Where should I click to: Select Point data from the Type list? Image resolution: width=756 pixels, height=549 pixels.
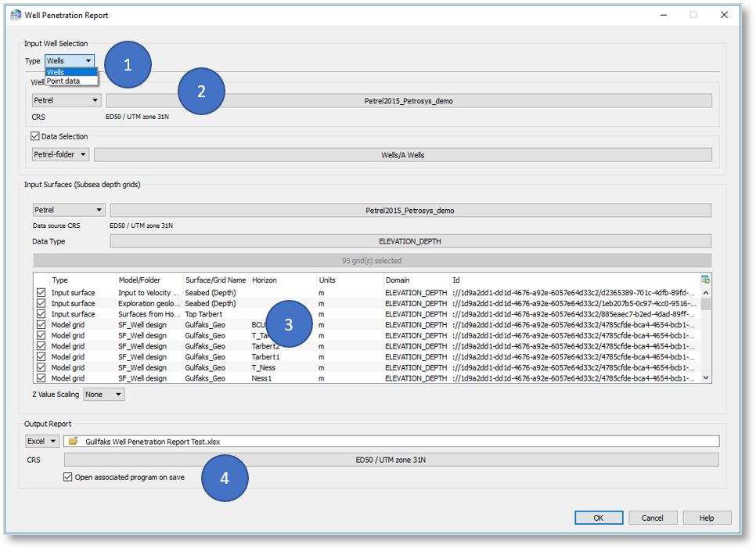63,81
